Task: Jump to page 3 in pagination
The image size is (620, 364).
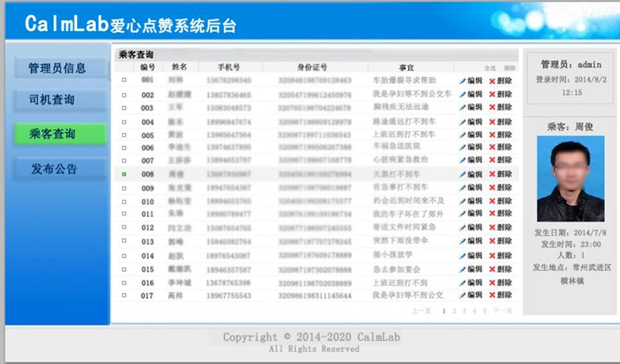Action: pyautogui.click(x=464, y=311)
